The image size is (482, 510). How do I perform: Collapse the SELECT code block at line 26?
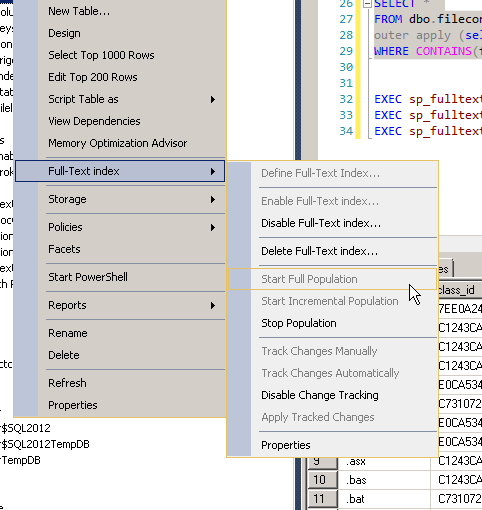click(367, 4)
